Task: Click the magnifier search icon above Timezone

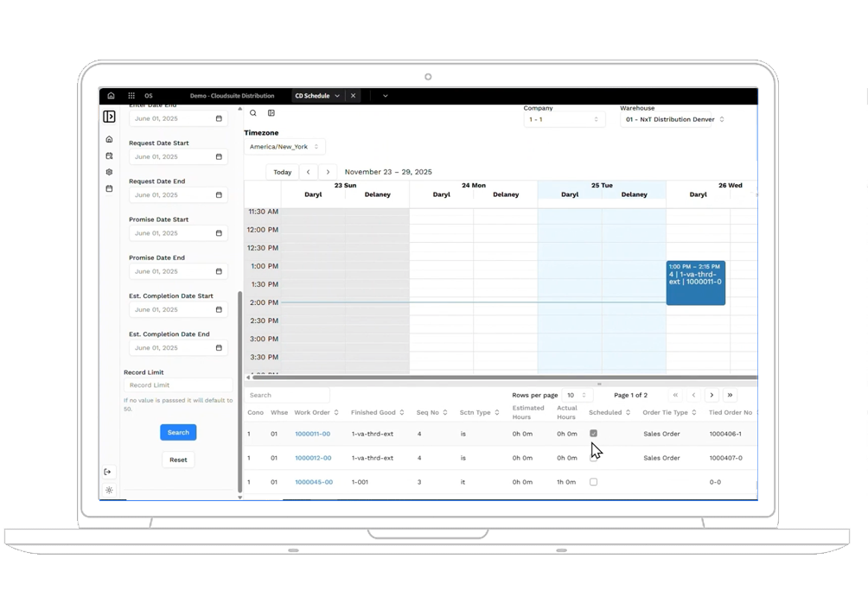Action: click(253, 113)
